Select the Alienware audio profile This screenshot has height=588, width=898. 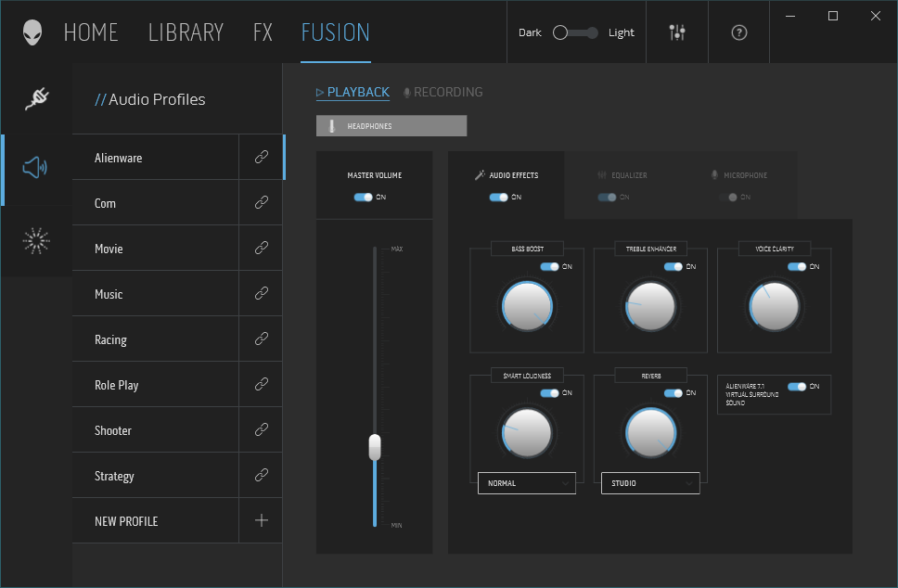click(155, 157)
